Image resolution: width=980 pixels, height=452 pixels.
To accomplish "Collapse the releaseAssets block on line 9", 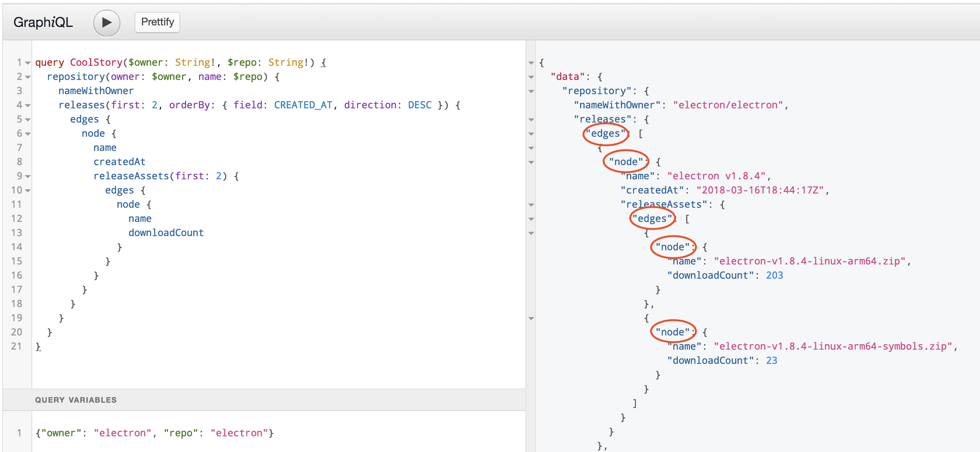I will (27, 176).
